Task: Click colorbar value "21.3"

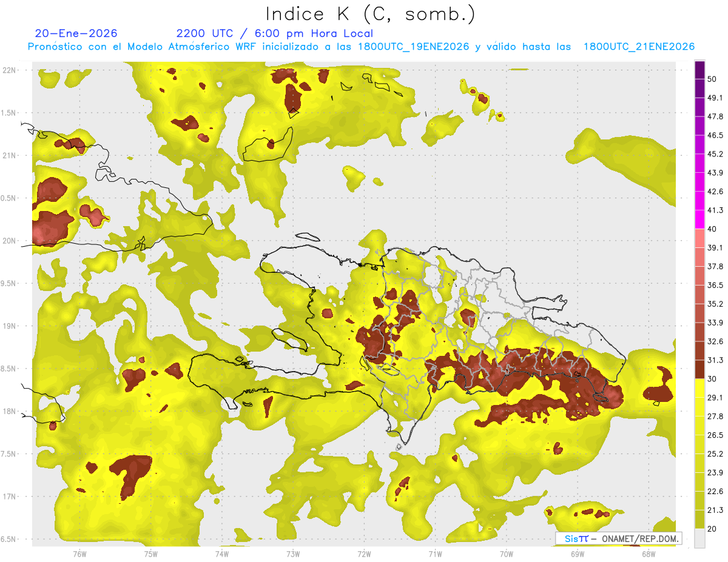Action: click(715, 510)
